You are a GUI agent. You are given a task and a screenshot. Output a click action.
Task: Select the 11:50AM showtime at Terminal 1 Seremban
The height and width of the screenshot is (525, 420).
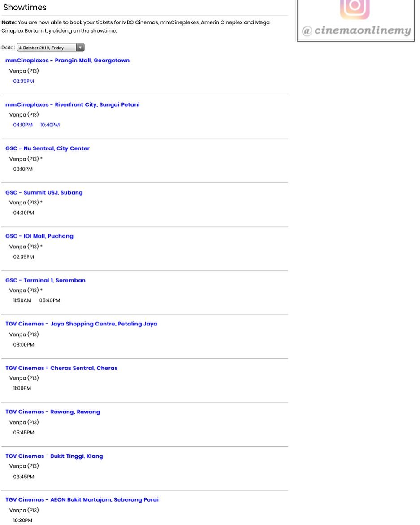22,300
